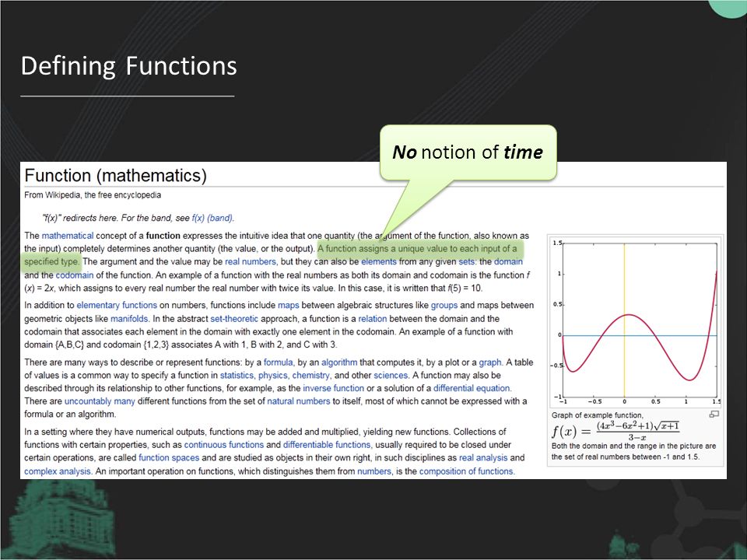Follow the 'elementary functions' link
The height and width of the screenshot is (560, 747).
click(x=117, y=305)
